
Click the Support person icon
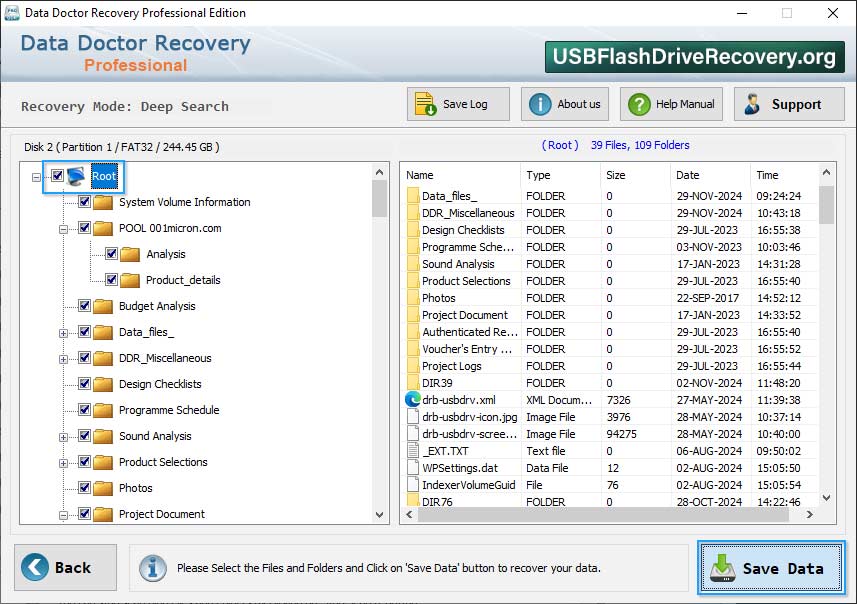pyautogui.click(x=752, y=104)
